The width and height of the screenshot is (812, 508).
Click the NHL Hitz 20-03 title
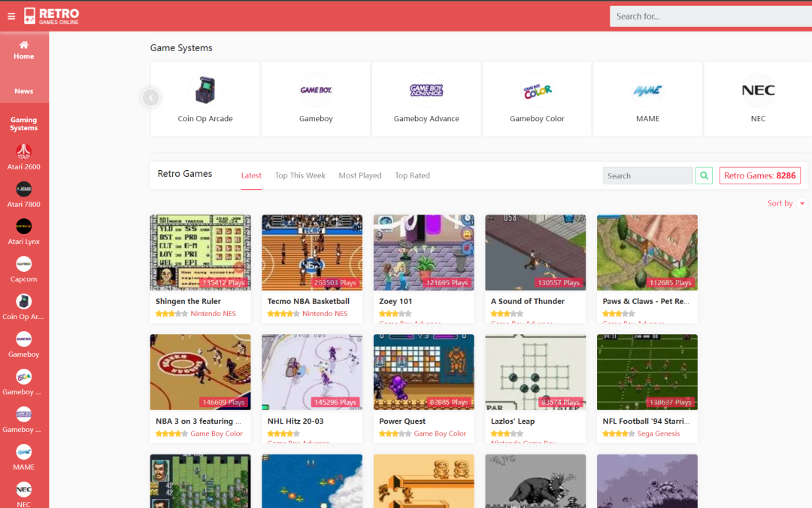click(295, 421)
